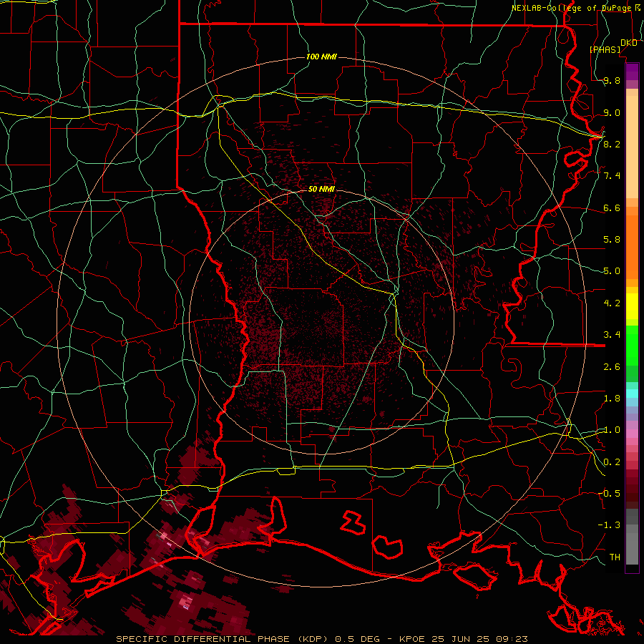Click the 7.4 value on the color scale

(612, 176)
